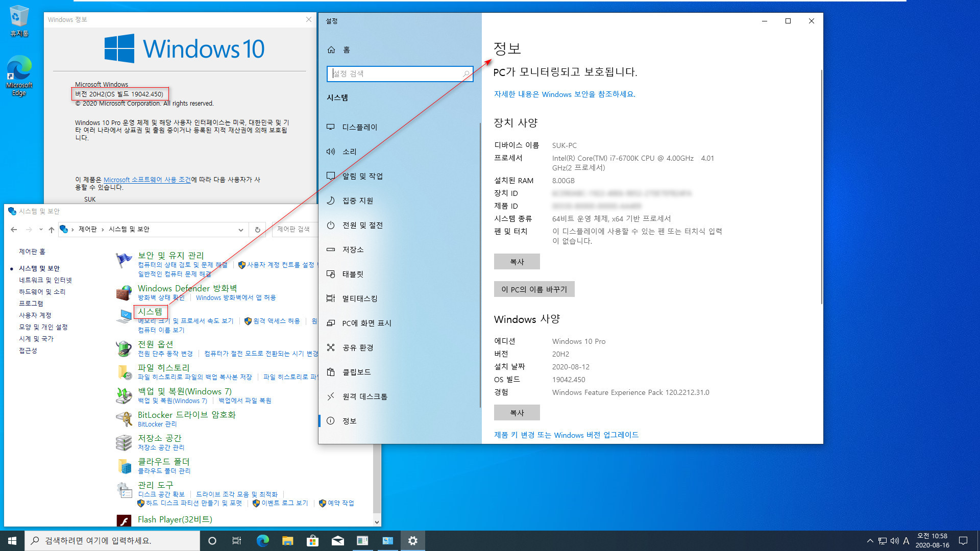Click Up arrow in Control Panel navigation
980x551 pixels.
coord(52,230)
